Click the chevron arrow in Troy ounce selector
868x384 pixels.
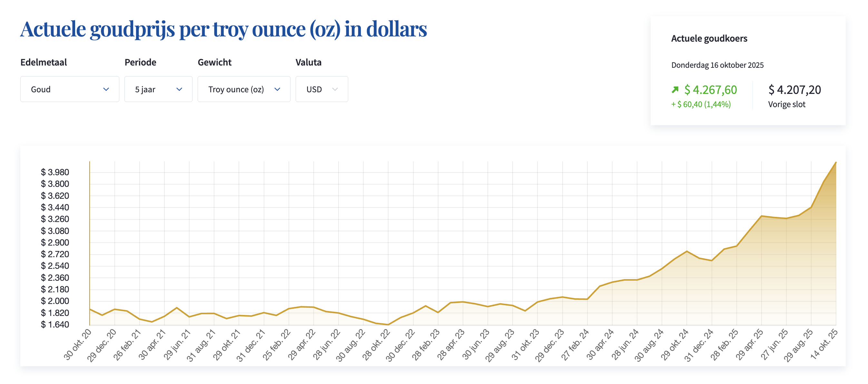(277, 89)
